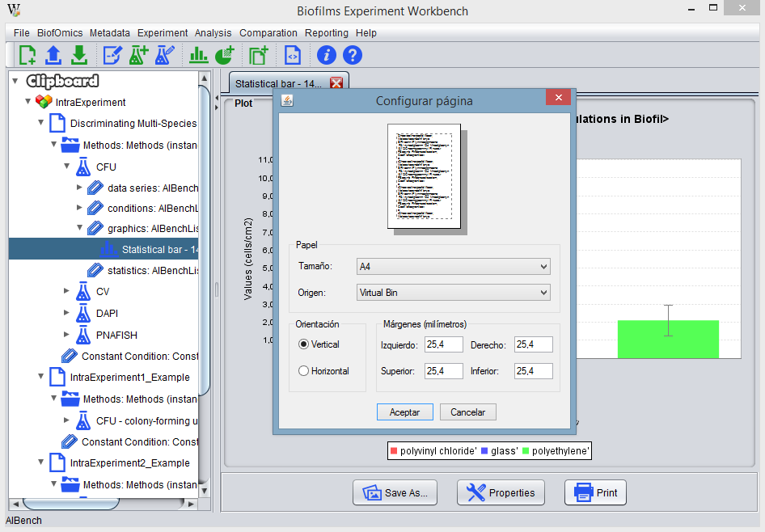This screenshot has width=765, height=532.
Task: Click the green pie chart add icon
Action: [225, 55]
